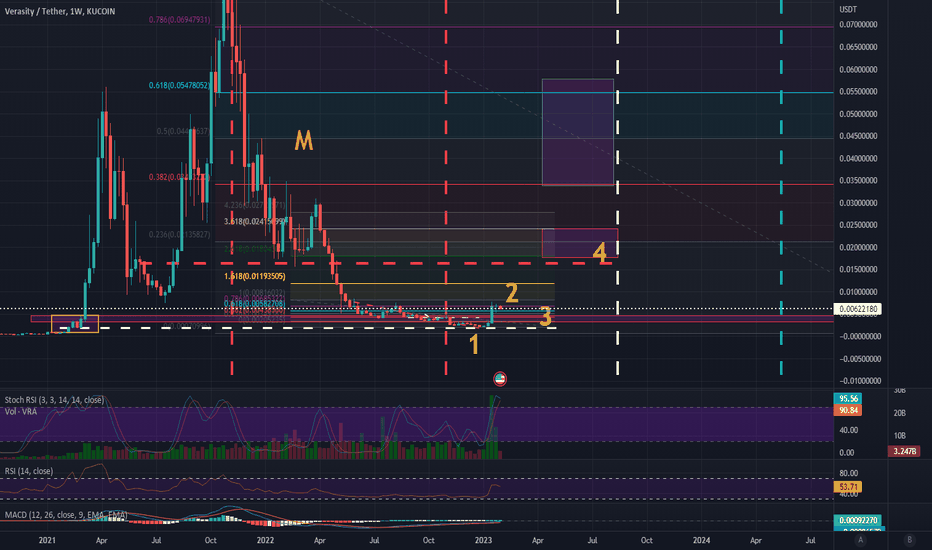Image resolution: width=932 pixels, height=550 pixels.
Task: Click the 0.07000000 price axis level
Action: tap(858, 25)
